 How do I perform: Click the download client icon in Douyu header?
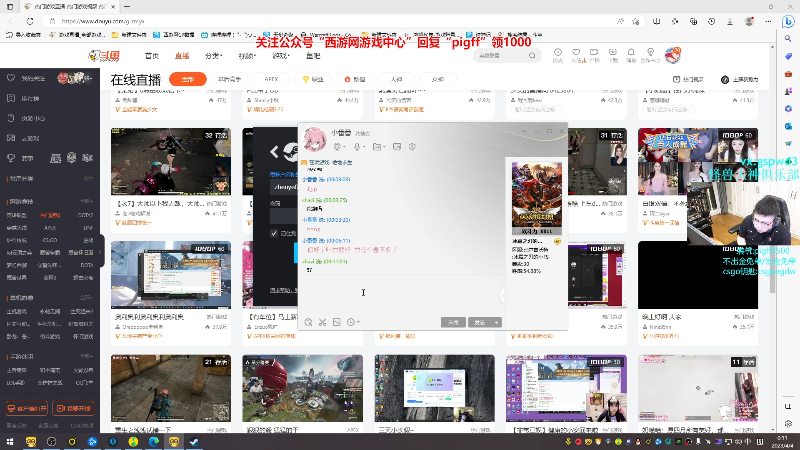pos(613,52)
